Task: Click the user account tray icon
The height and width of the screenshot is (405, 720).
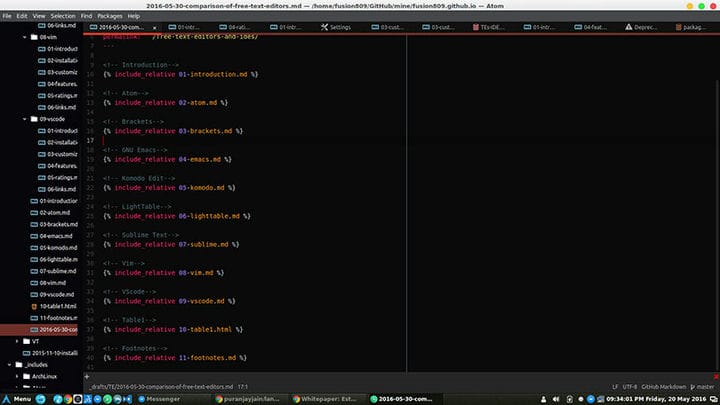Action: pos(544,399)
